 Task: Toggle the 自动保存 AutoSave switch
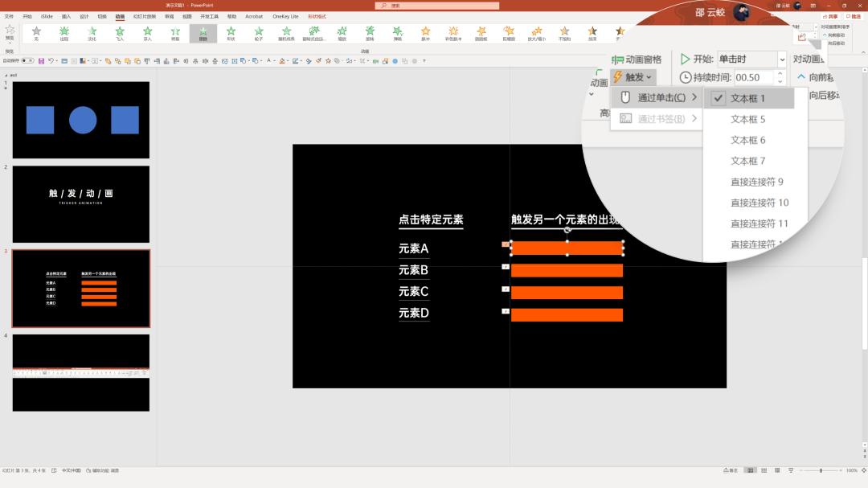(x=27, y=60)
